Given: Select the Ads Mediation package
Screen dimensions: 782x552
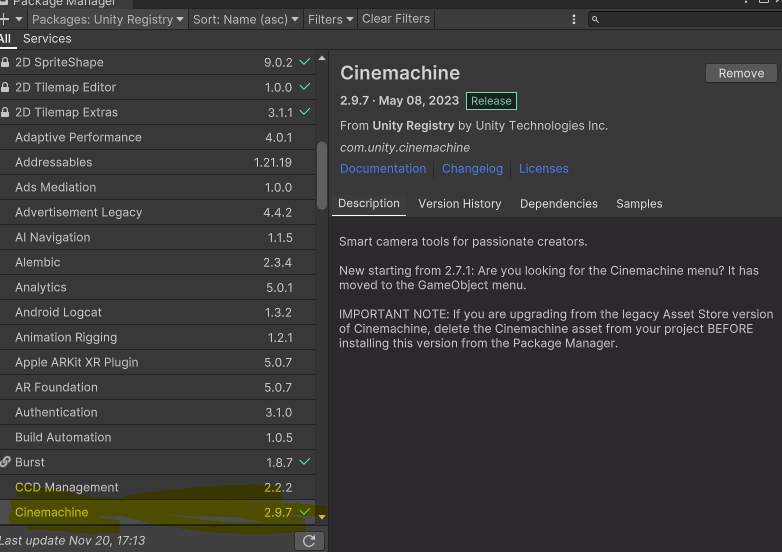Looking at the screenshot, I should click(158, 187).
